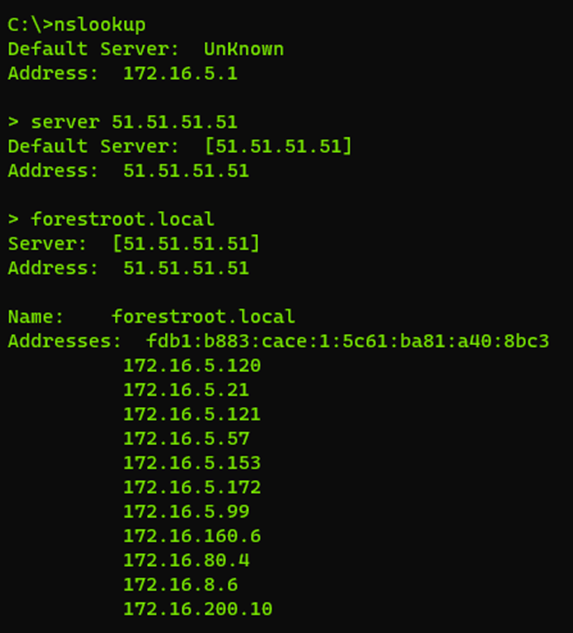Click the IP address 172.16.160.6

(192, 536)
